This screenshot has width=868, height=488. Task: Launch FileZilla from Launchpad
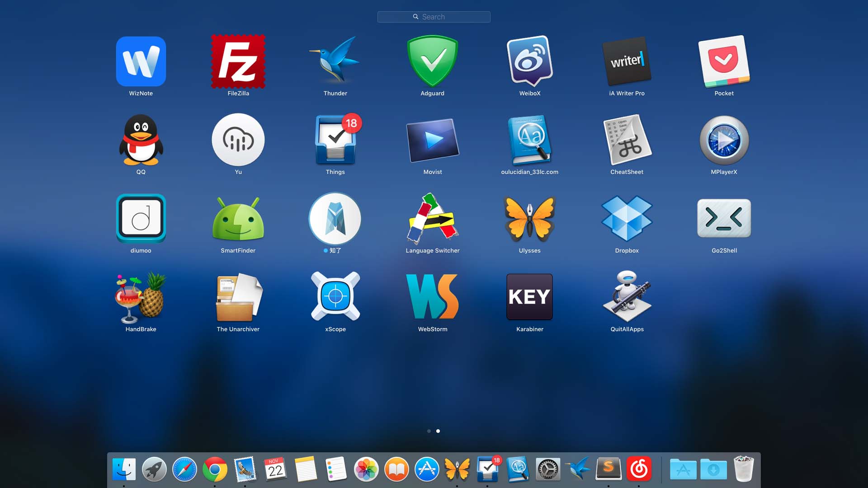click(238, 61)
